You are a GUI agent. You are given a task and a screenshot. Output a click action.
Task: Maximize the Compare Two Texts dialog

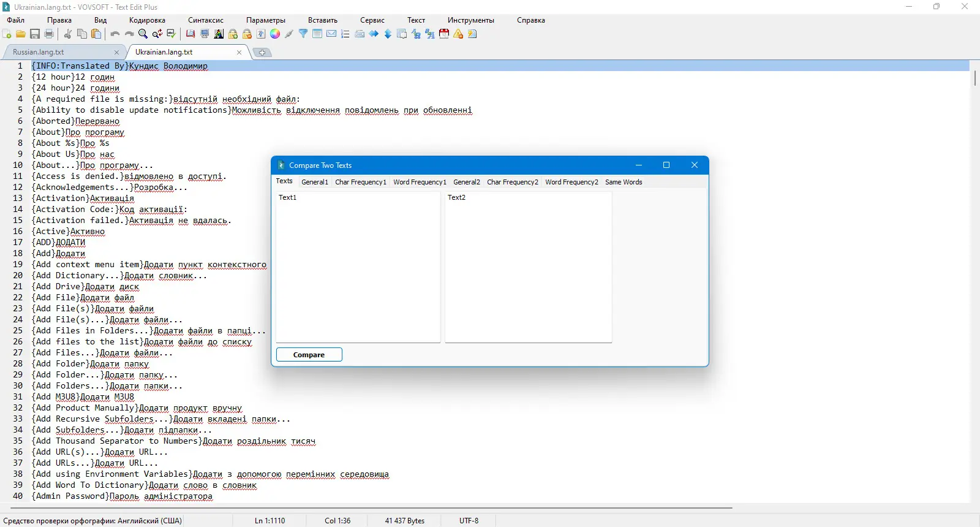click(666, 165)
